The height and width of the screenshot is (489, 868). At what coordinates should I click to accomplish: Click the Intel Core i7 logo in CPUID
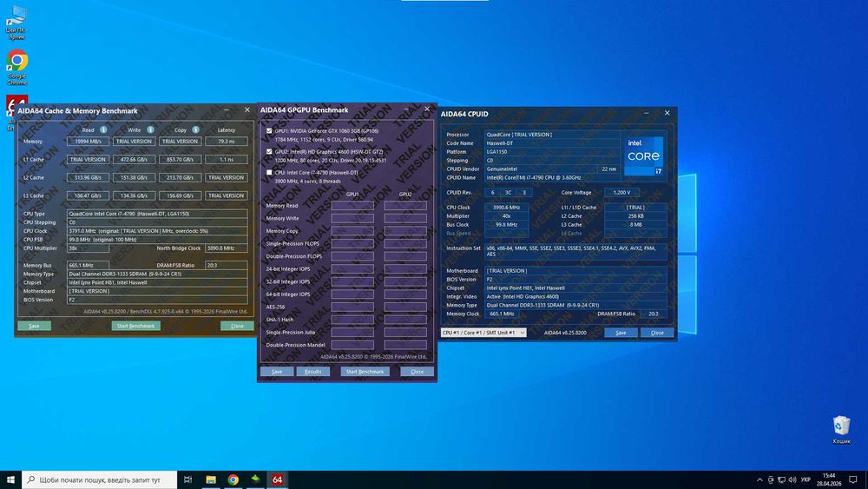click(x=643, y=156)
